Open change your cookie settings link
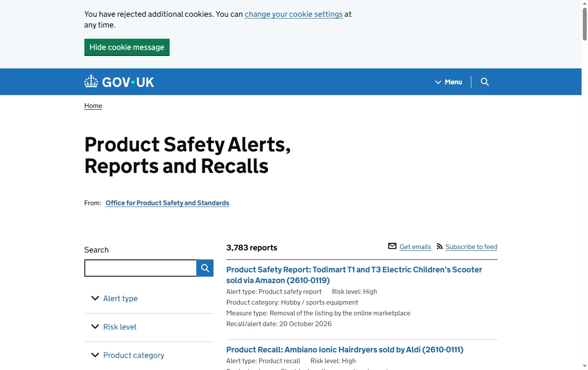Screen dimensions: 588x370 [294, 14]
